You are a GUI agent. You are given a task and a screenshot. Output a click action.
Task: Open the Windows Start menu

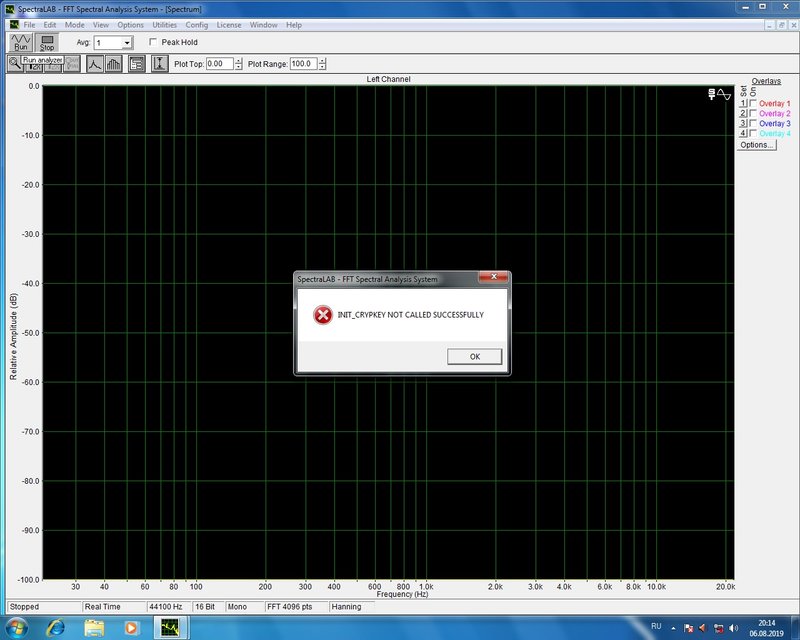(17, 627)
